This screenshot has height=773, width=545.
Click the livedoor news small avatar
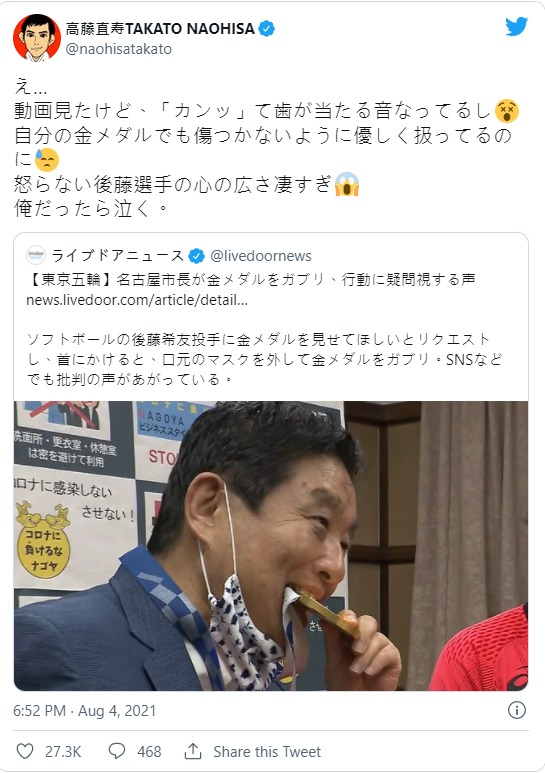point(36,255)
